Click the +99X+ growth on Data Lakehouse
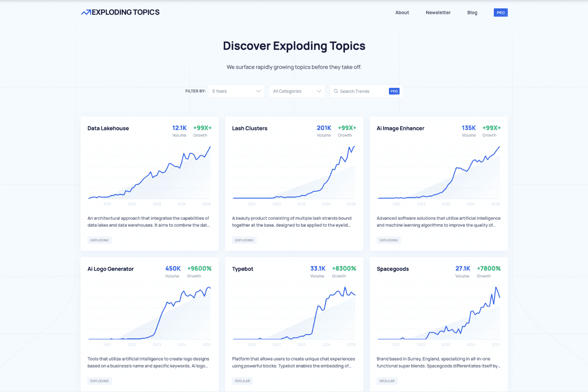The width and height of the screenshot is (588, 392). point(202,128)
